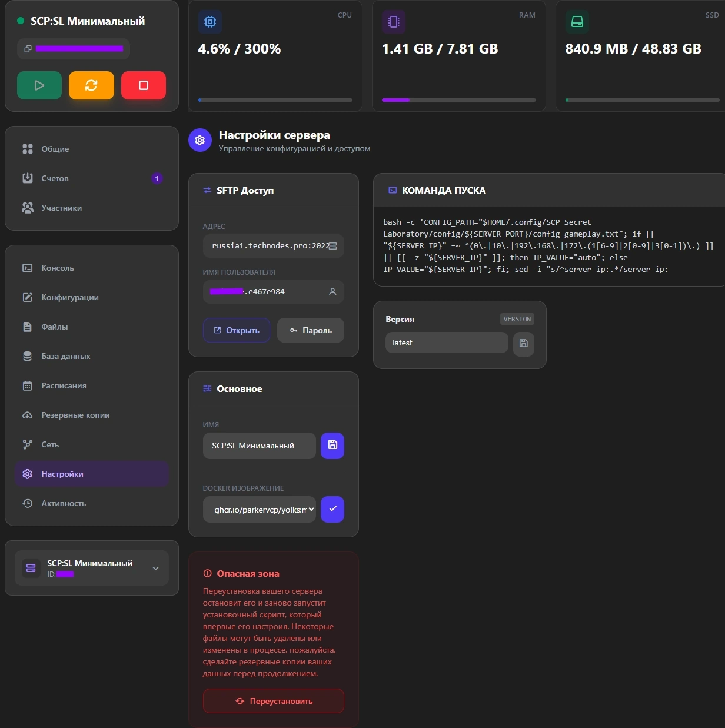Open Резервные копии page
This screenshot has width=725, height=728.
[92, 415]
